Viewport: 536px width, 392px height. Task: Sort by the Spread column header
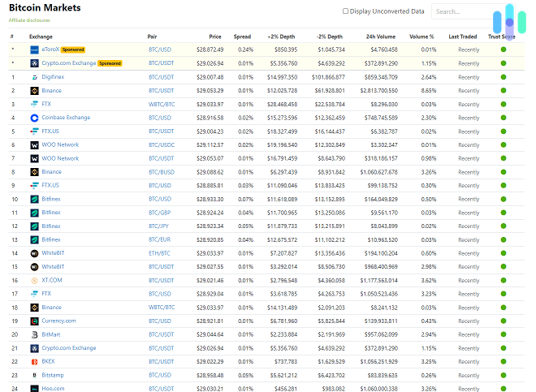(x=242, y=37)
